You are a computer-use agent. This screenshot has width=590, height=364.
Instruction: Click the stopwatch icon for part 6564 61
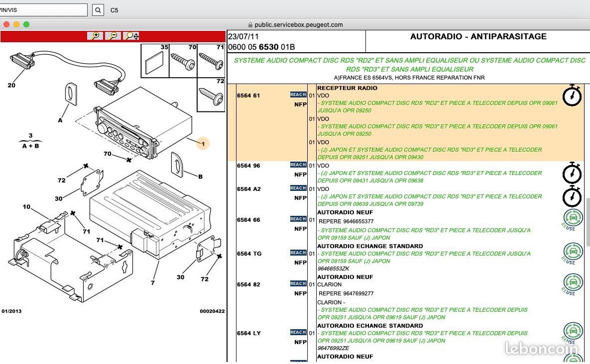(572, 95)
